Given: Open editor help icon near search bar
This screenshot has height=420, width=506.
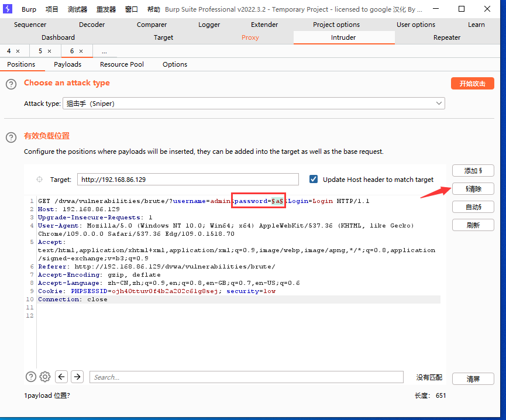Looking at the screenshot, I should (x=31, y=377).
